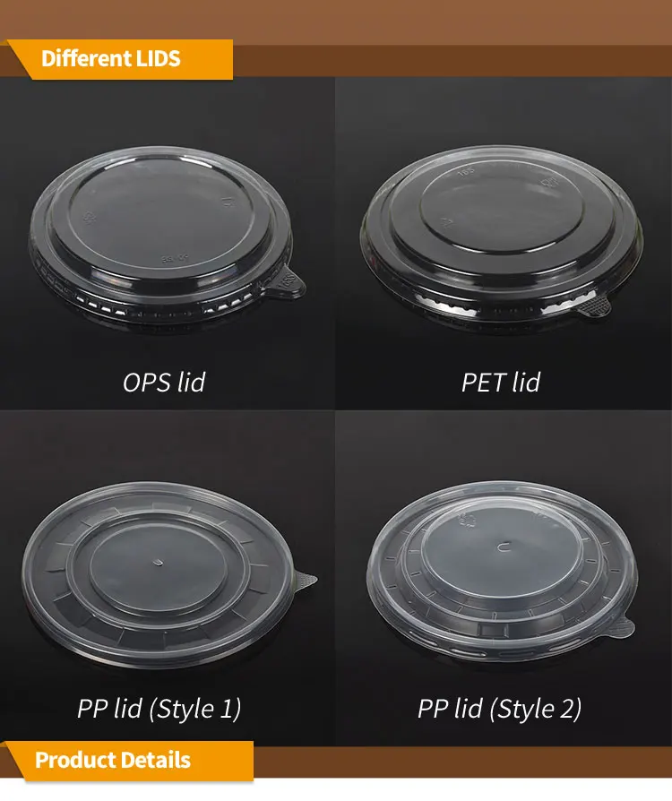Click the Product Details banner heading
Viewport: 672px width, 801px height.
coord(113,760)
